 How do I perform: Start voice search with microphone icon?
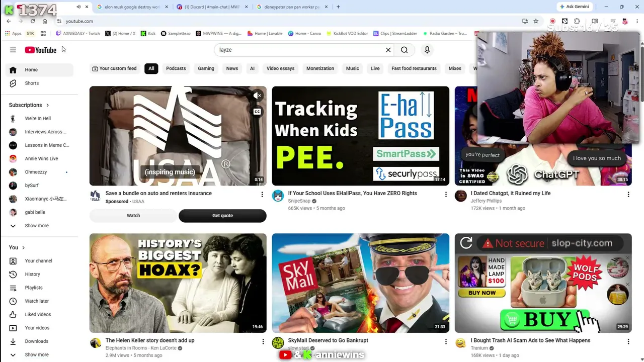click(427, 50)
